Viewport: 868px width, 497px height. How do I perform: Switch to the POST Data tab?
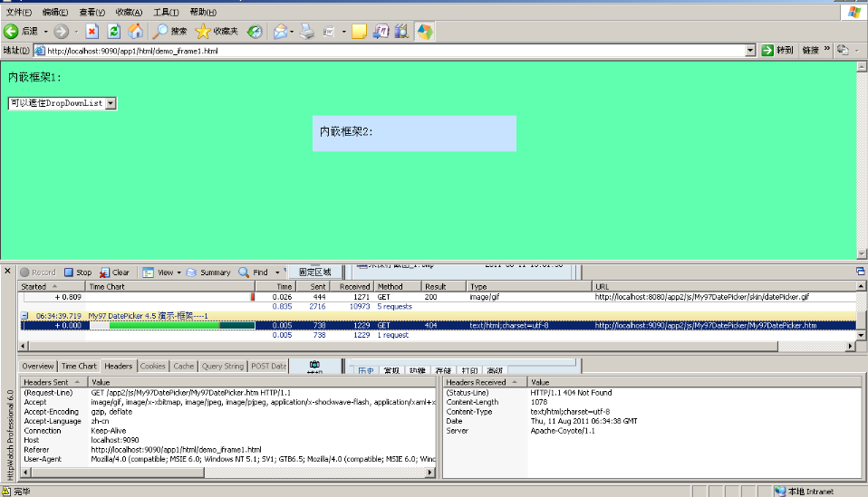coord(268,367)
